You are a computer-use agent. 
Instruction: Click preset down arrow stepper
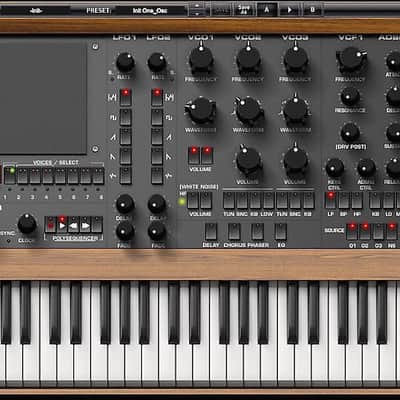[197, 13]
